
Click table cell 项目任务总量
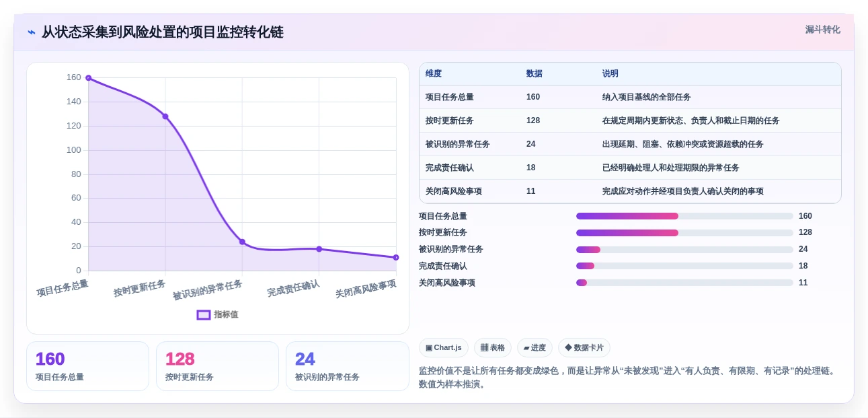(450, 97)
